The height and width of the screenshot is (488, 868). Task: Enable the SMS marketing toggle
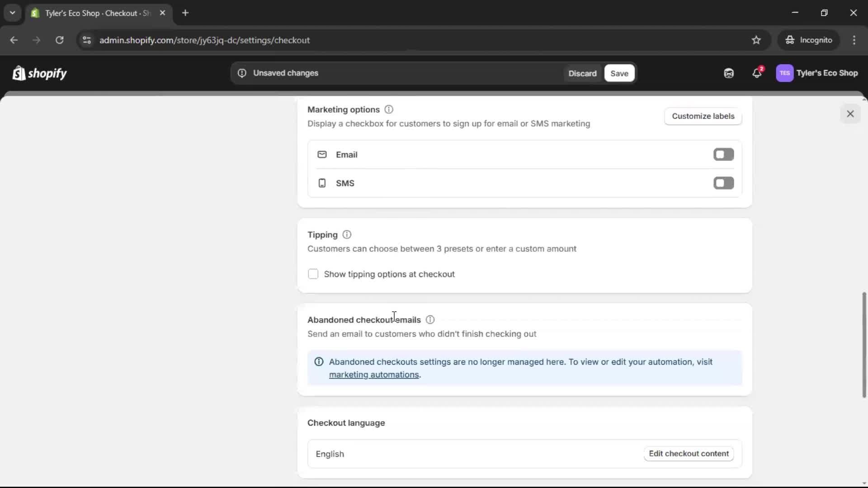[723, 183]
